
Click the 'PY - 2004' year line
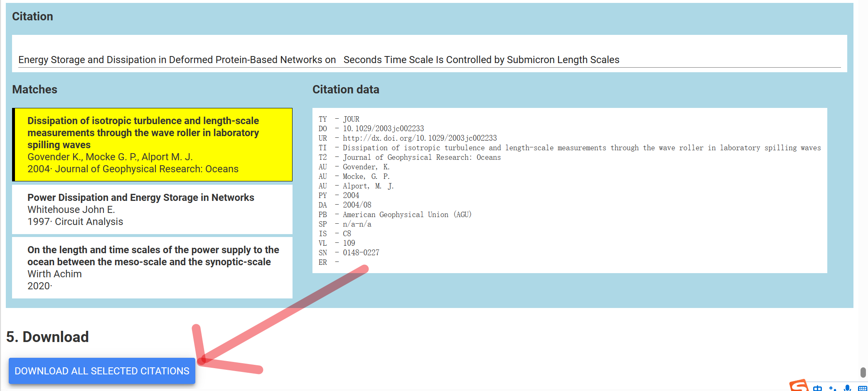339,195
